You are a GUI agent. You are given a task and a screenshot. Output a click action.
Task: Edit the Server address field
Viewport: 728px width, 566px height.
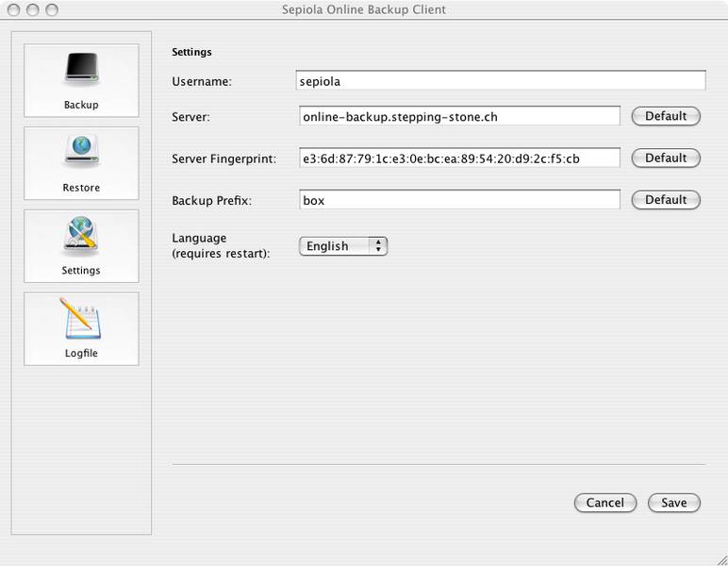459,116
